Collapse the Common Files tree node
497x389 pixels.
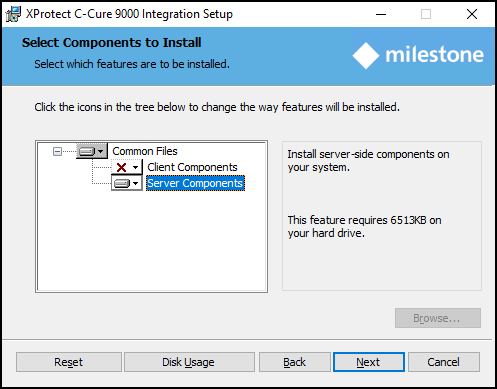[57, 152]
